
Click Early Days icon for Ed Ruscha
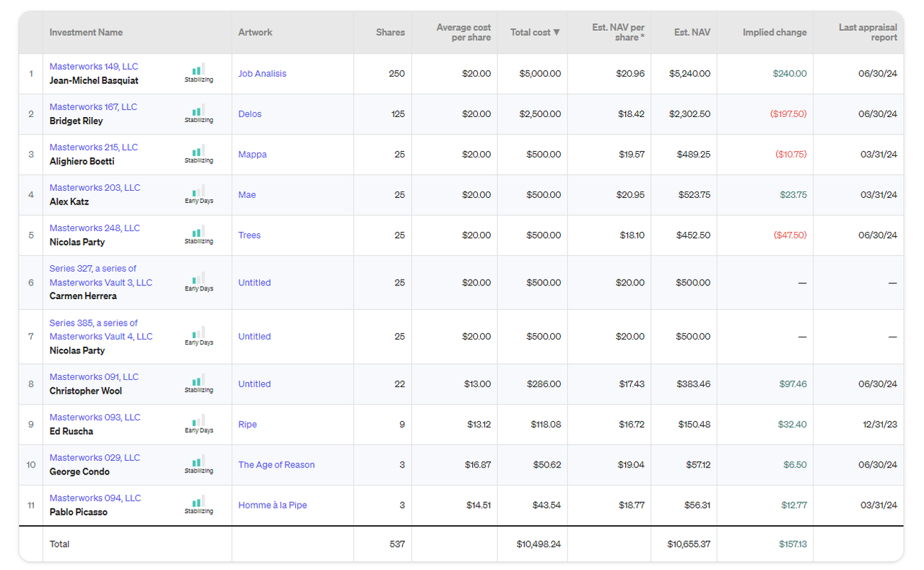199,425
